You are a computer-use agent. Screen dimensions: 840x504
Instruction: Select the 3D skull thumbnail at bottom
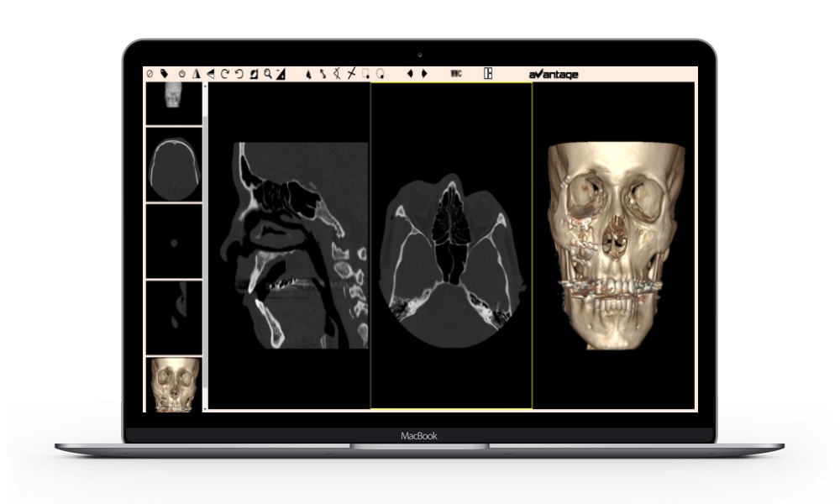click(x=174, y=384)
